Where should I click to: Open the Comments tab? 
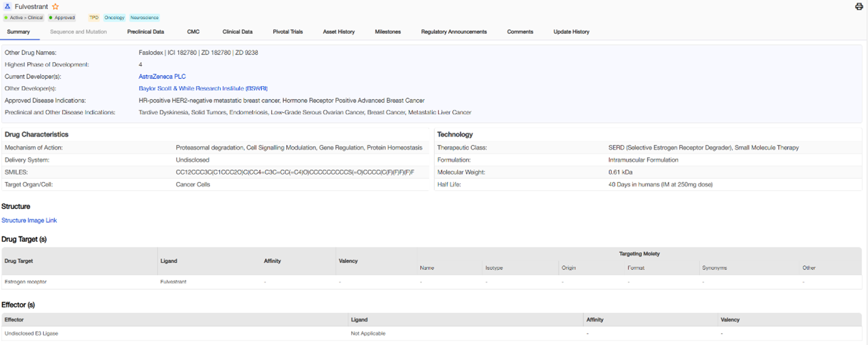pyautogui.click(x=520, y=32)
